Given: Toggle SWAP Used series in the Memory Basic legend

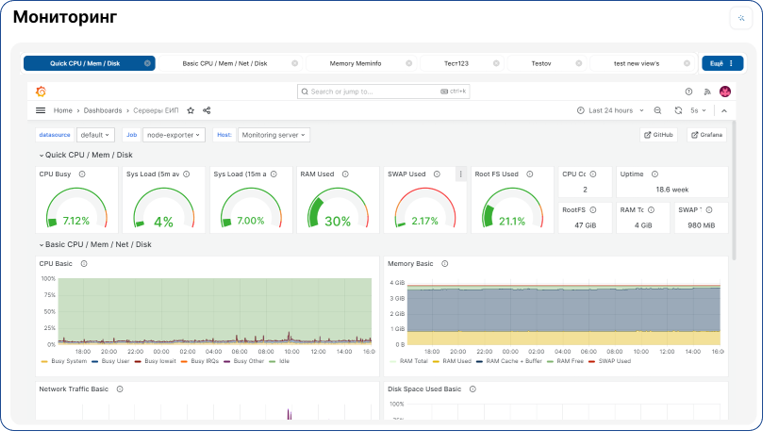Looking at the screenshot, I should pos(610,361).
